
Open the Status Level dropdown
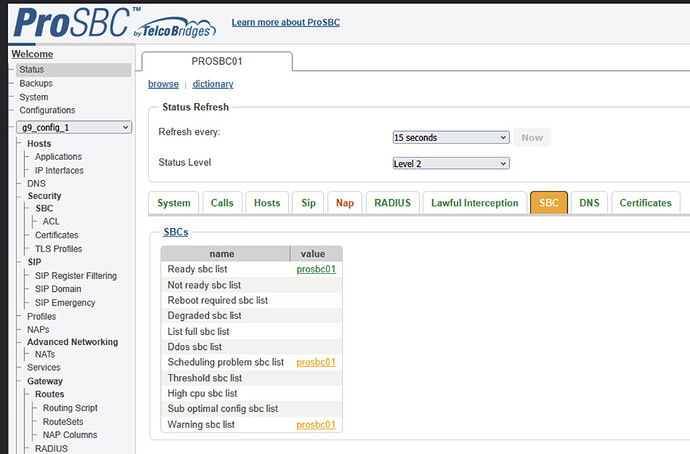[x=451, y=163]
